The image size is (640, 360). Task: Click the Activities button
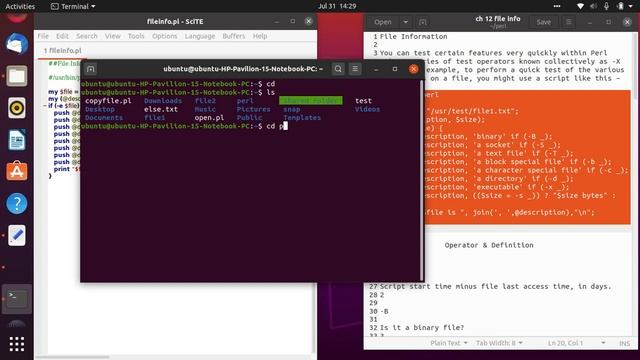click(20, 6)
